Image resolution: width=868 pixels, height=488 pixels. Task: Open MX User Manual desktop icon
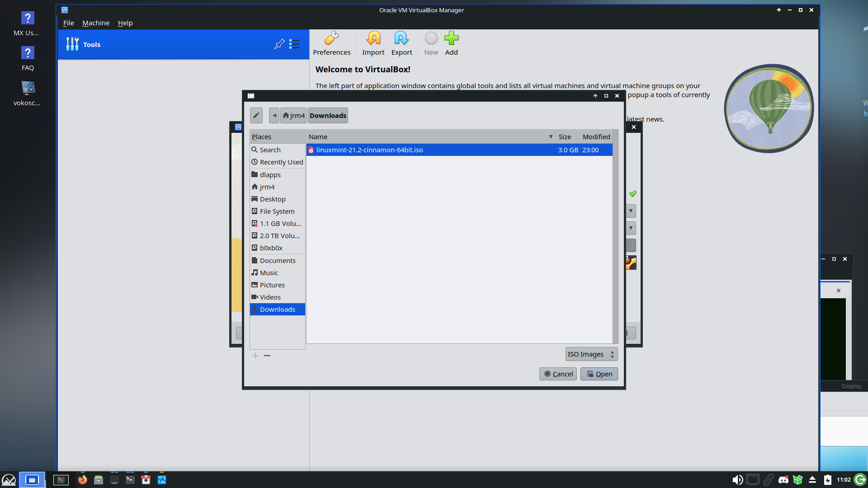27,24
